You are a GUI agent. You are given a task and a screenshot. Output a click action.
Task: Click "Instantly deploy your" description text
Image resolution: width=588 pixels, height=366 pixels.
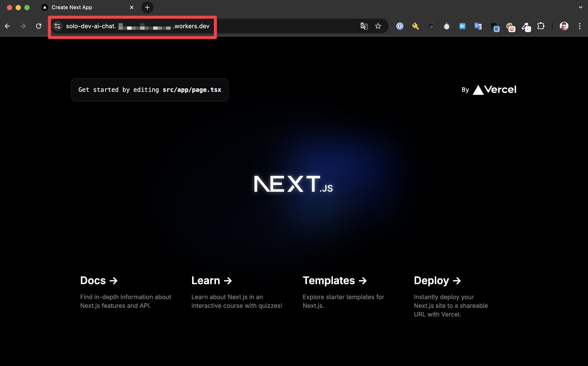[x=444, y=297]
